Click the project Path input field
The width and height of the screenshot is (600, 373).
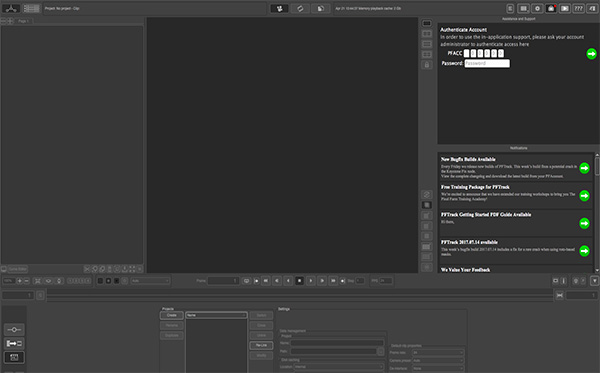333,351
